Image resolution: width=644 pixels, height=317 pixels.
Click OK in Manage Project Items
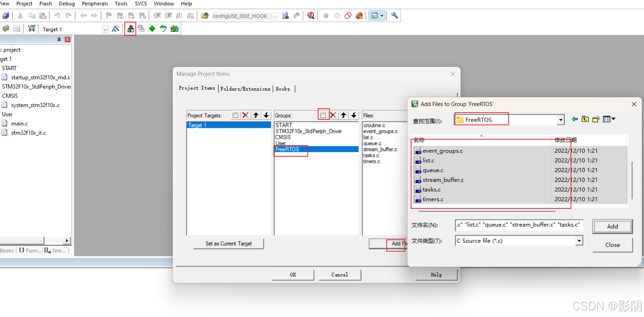click(293, 275)
